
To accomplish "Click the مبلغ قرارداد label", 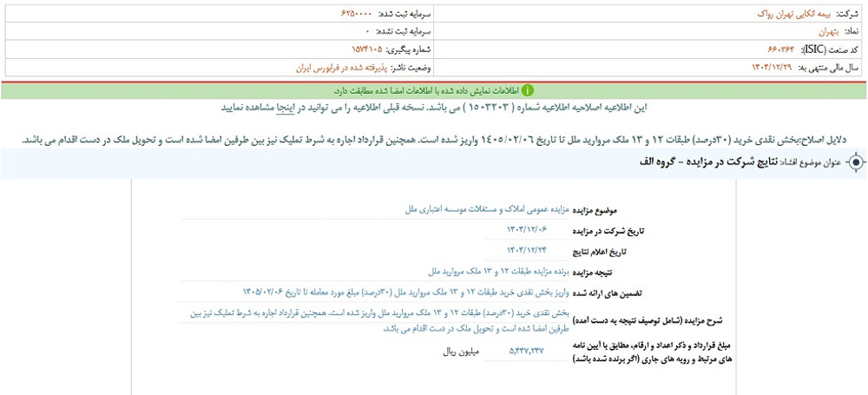I will (652, 352).
